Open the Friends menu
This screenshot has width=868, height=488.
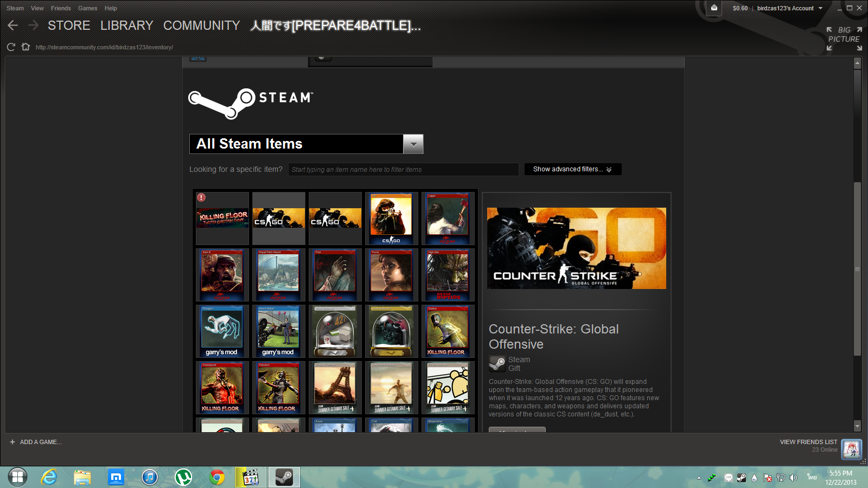tap(61, 8)
